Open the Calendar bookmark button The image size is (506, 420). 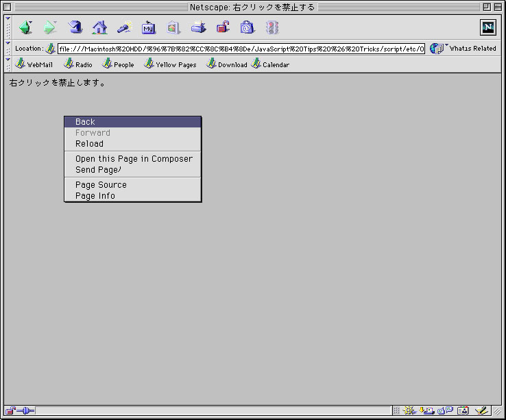270,64
